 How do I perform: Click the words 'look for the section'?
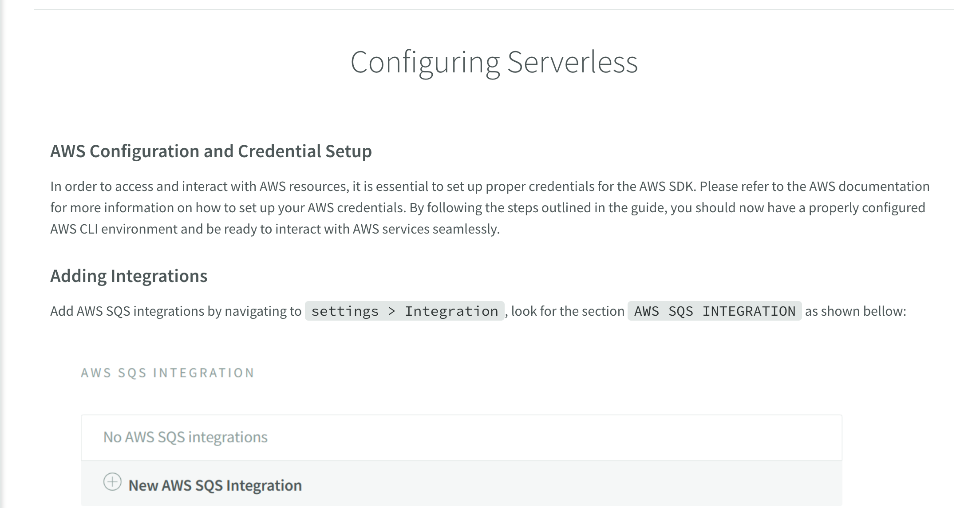coord(568,311)
